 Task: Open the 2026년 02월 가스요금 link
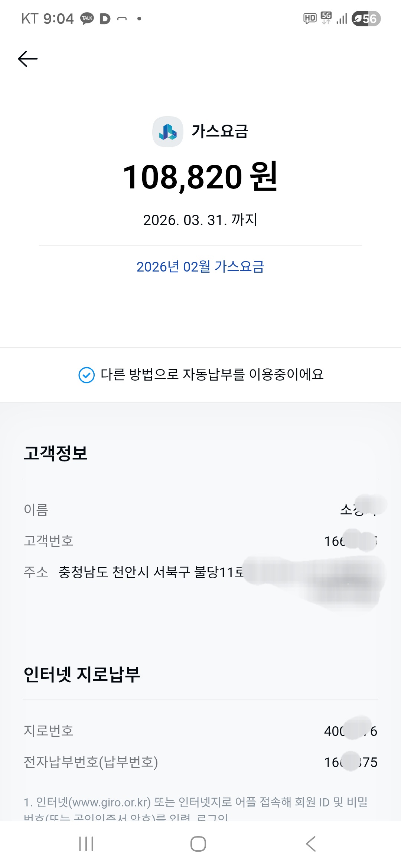pyautogui.click(x=200, y=267)
